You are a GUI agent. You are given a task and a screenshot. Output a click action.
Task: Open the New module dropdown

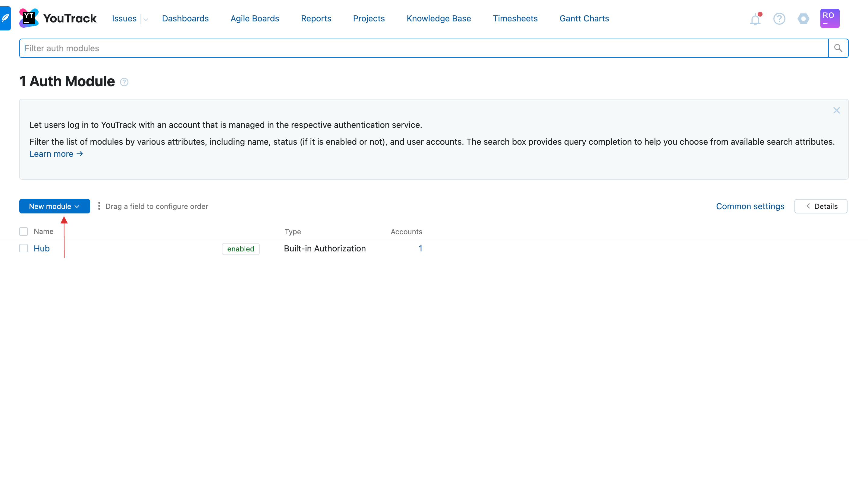pyautogui.click(x=55, y=207)
